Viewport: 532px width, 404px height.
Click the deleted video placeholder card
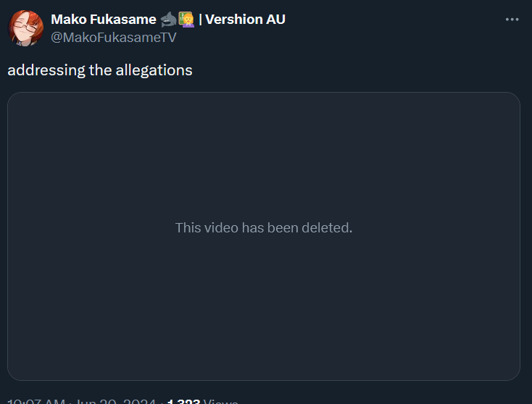(x=264, y=236)
